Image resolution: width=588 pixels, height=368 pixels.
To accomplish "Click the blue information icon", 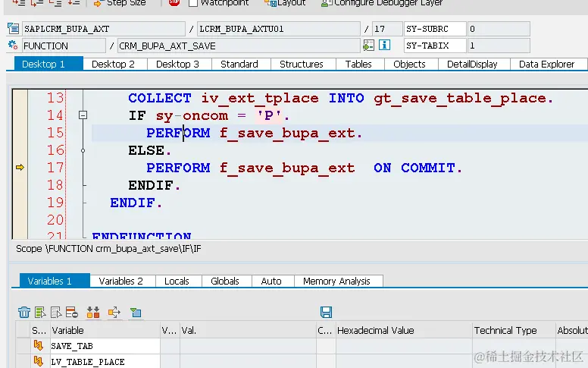I will (384, 46).
